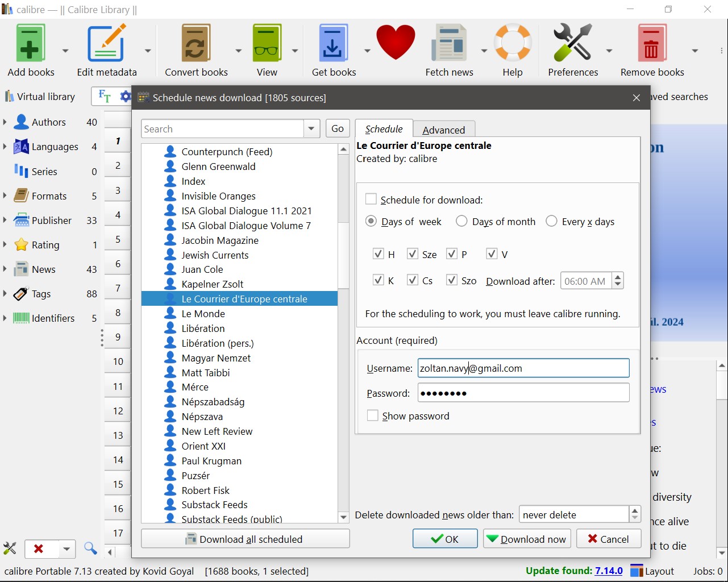Expand the Authors tree node

pos(5,122)
